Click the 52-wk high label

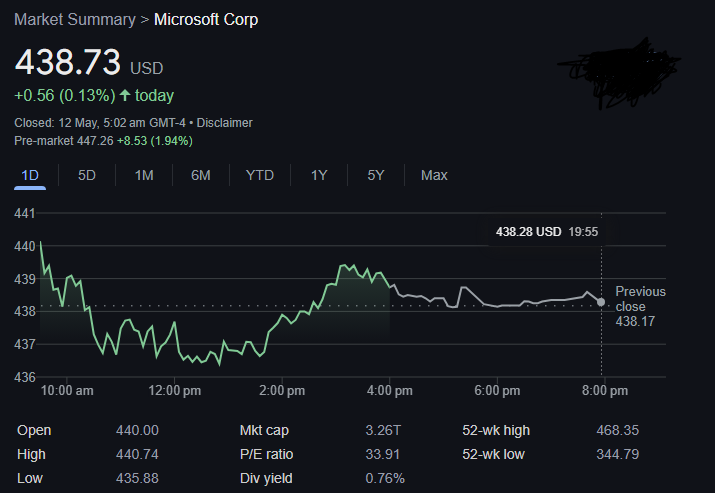496,431
